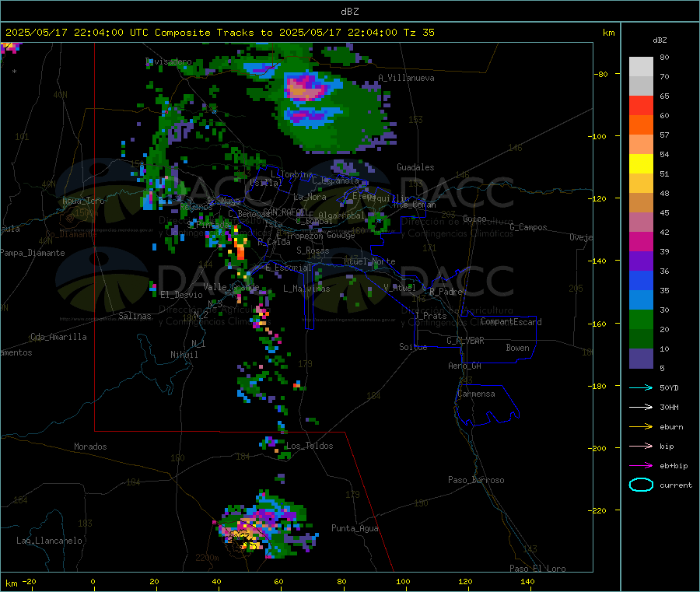Click the Los_Toldos place label
The image size is (700, 592).
click(x=310, y=446)
